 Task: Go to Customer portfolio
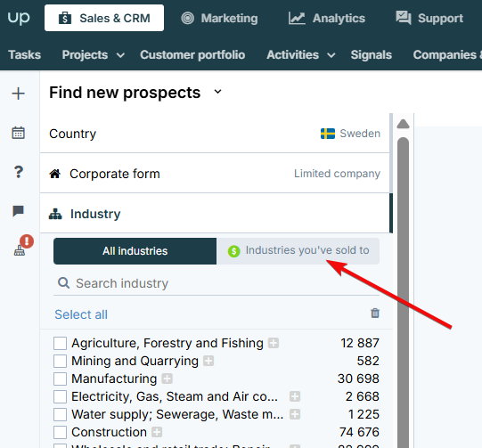click(x=192, y=54)
